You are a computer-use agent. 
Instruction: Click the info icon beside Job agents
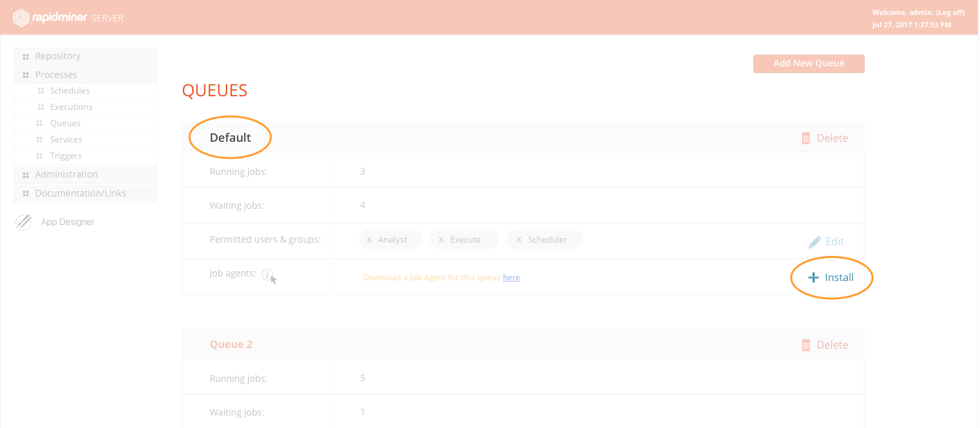(x=267, y=274)
